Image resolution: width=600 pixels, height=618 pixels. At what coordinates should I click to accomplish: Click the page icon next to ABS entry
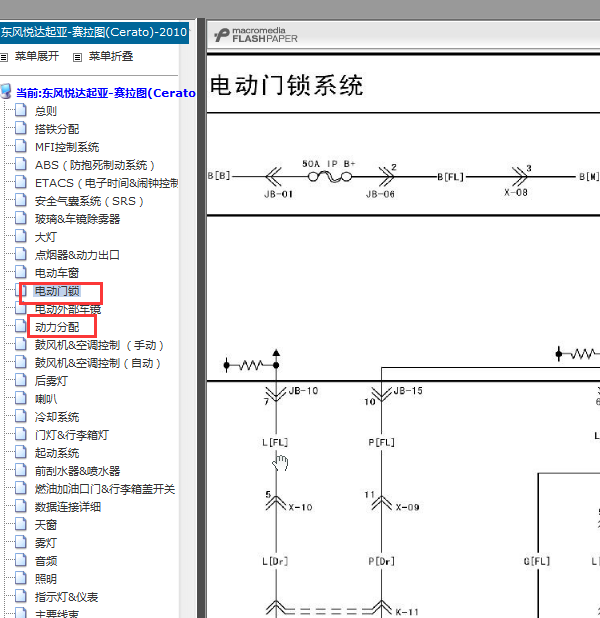pos(21,164)
